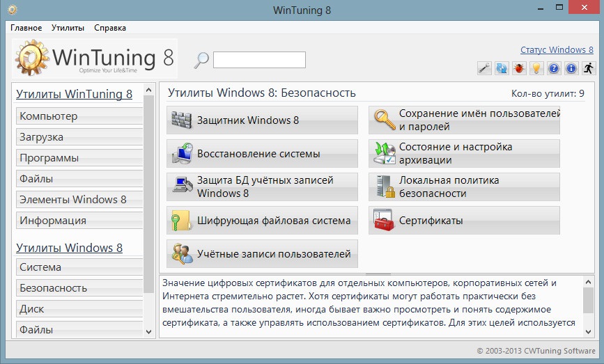Select Компьютер category in sidebar

[79, 116]
